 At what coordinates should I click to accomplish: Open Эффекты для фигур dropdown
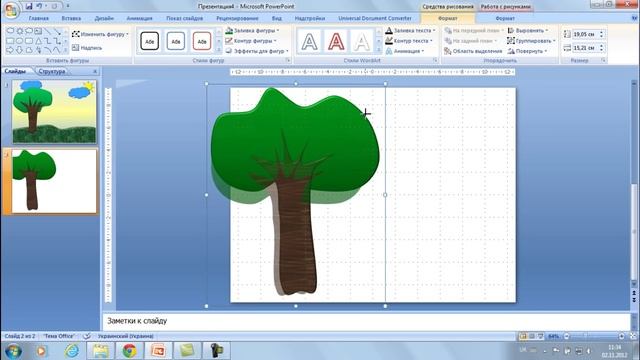point(257,51)
